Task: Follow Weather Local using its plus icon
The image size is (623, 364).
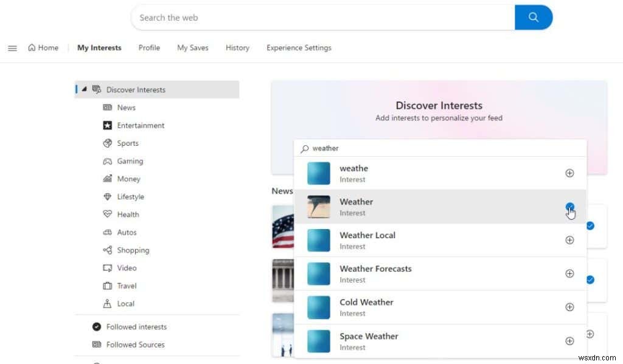Action: pos(569,240)
